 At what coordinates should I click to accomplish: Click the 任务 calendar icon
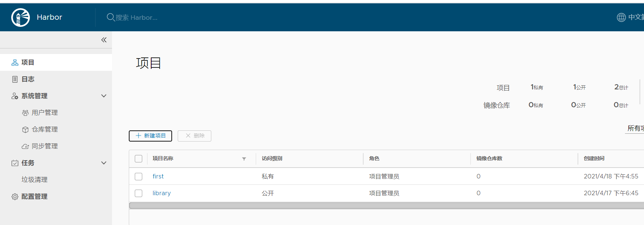click(15, 163)
